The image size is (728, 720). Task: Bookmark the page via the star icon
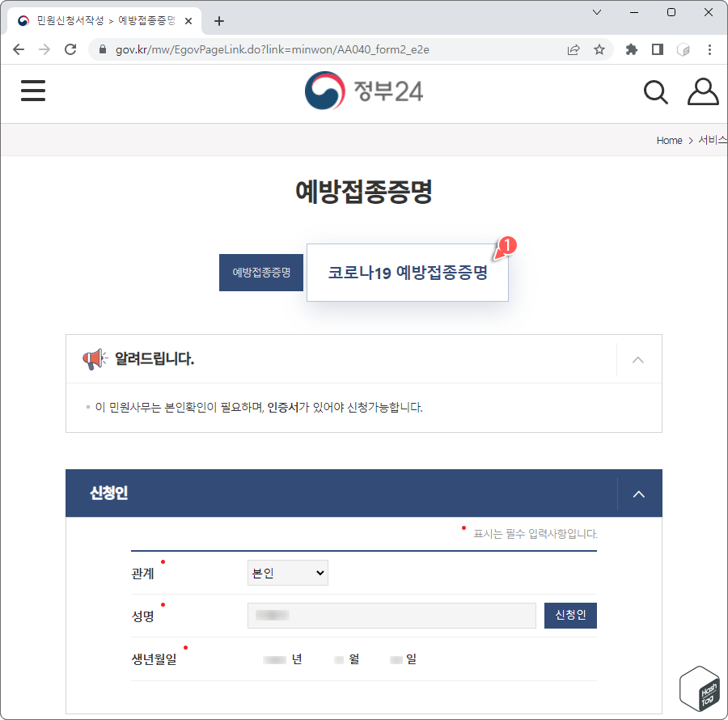[x=599, y=49]
